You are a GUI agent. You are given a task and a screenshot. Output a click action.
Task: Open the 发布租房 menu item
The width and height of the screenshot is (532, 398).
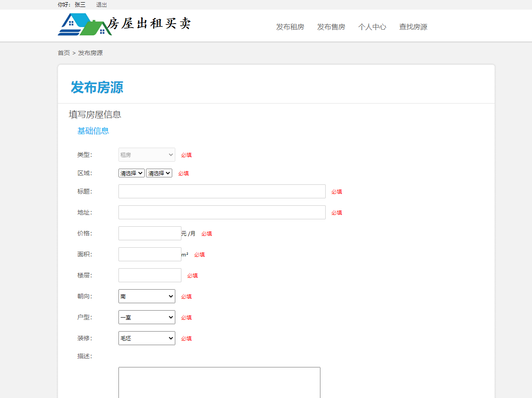290,27
